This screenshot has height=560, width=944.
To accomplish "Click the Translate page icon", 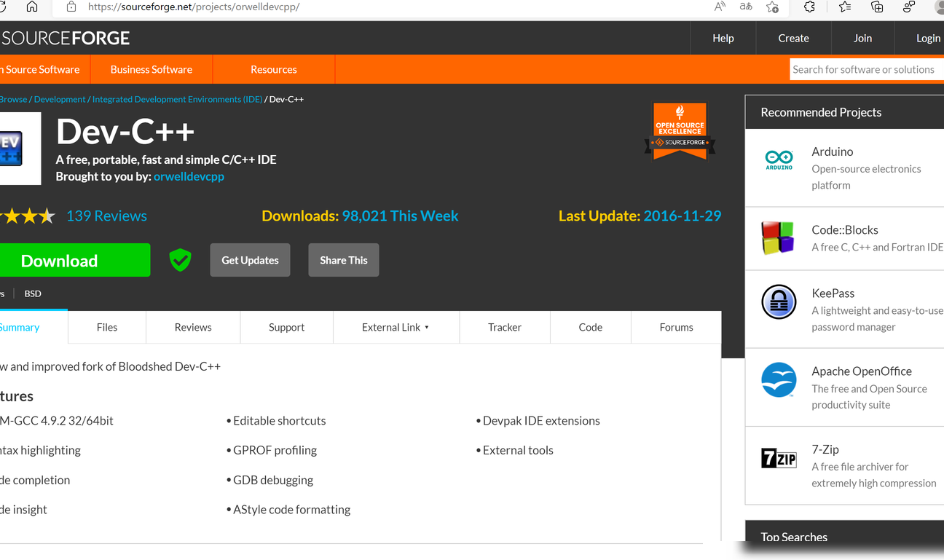I will tap(746, 7).
